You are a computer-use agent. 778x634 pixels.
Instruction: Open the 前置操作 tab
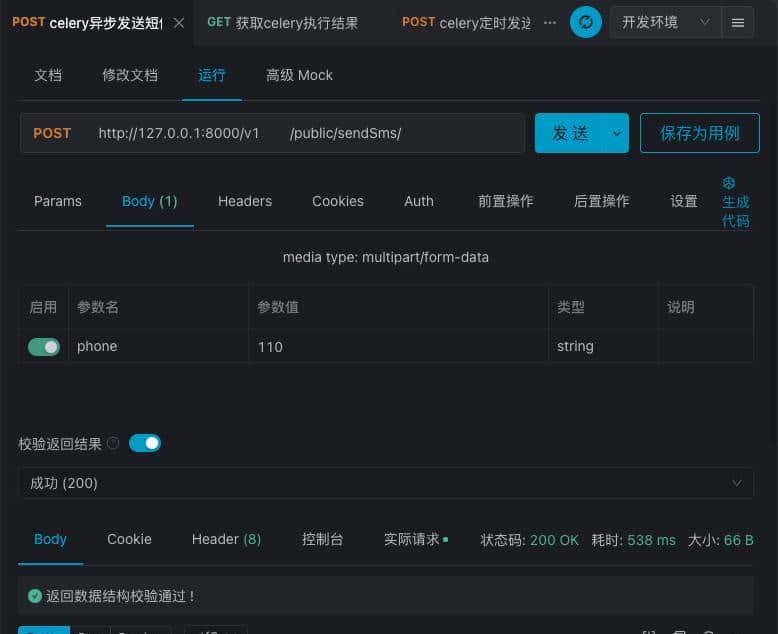506,201
